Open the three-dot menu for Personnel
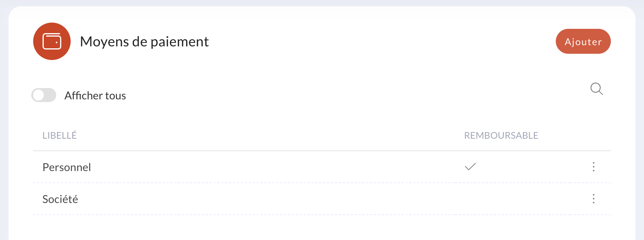 pos(594,167)
